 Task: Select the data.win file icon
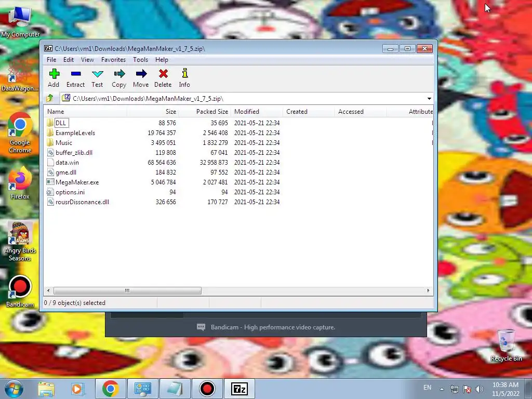click(50, 162)
